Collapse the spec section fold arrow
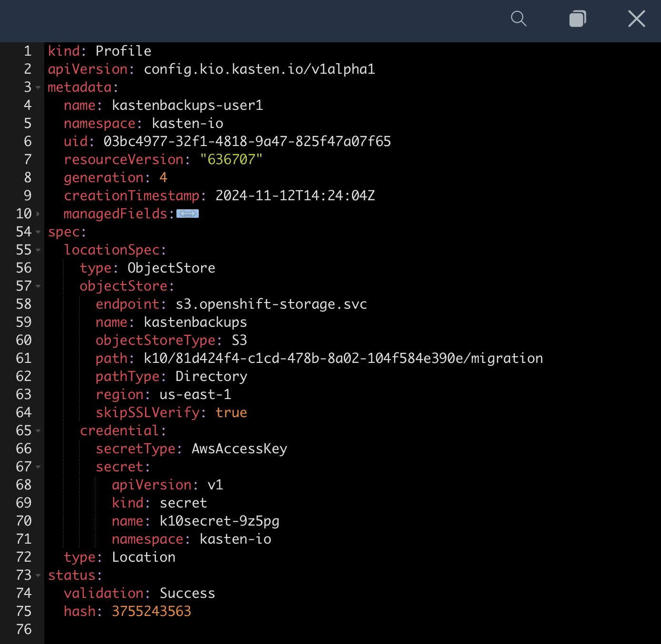The image size is (661, 644). [x=38, y=232]
